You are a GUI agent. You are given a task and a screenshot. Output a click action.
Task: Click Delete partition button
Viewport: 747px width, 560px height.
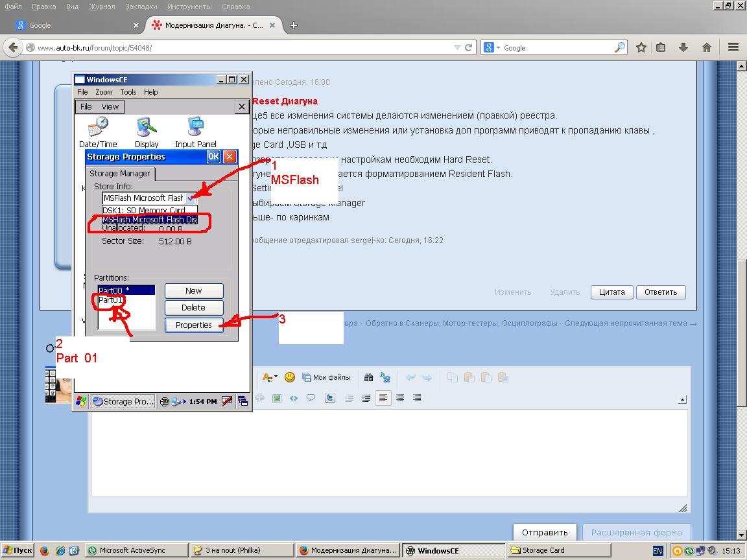pyautogui.click(x=194, y=308)
